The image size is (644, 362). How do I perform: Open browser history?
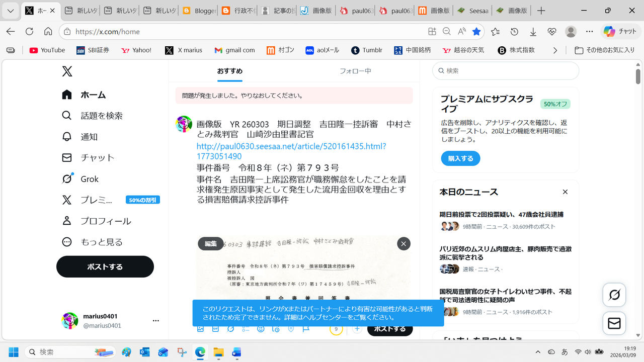pos(514,31)
